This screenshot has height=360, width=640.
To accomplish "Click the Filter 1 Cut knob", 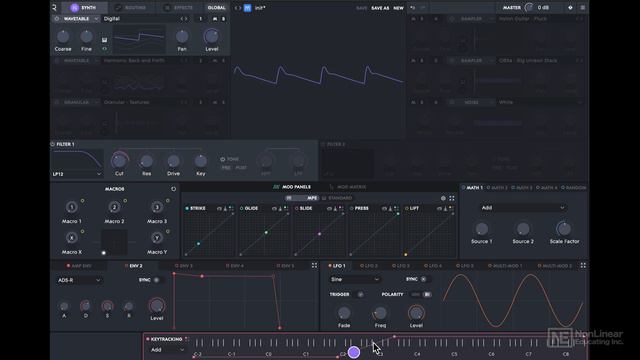I will [x=119, y=160].
